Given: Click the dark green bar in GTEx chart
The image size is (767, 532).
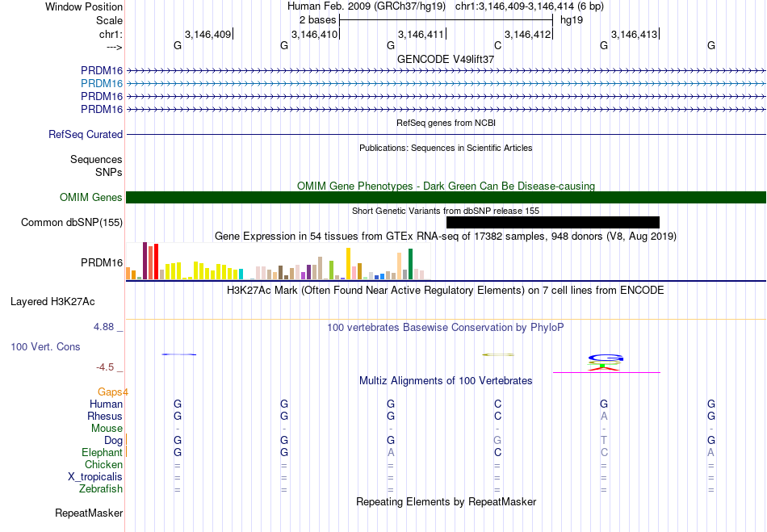Looking at the screenshot, I should point(410,264).
